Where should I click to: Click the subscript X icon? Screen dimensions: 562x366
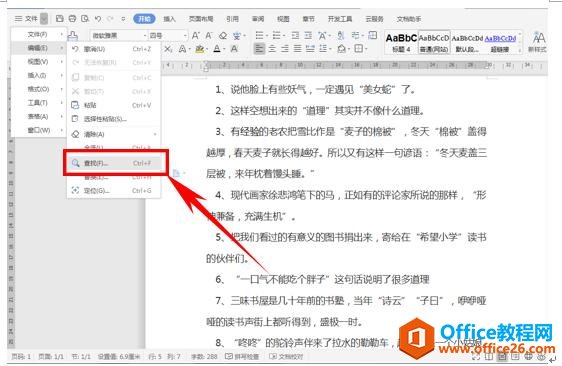pos(168,49)
